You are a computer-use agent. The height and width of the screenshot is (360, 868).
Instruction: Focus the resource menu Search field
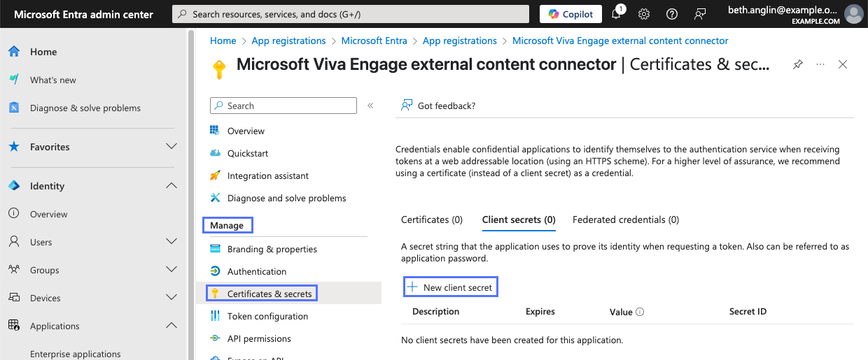pos(283,106)
